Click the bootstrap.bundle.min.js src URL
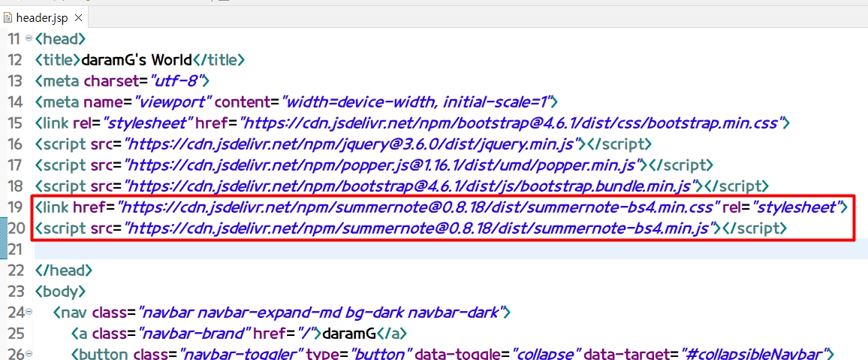 [410, 186]
